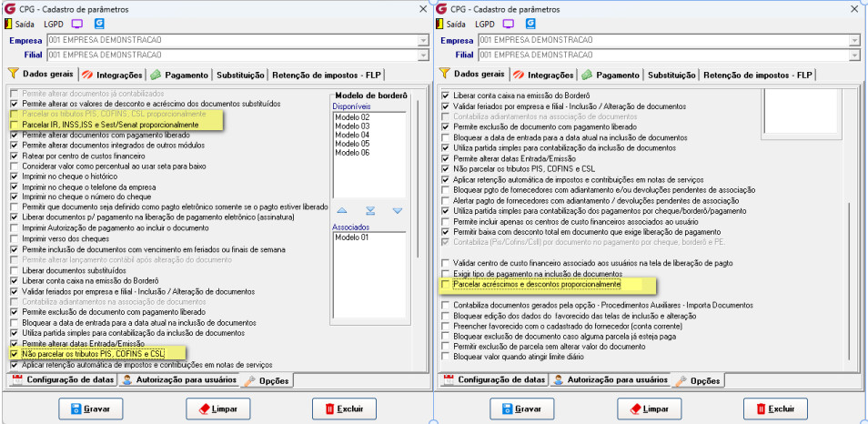Toggle Ratear por centro de custos financeiro
The height and width of the screenshot is (424, 868).
15,156
